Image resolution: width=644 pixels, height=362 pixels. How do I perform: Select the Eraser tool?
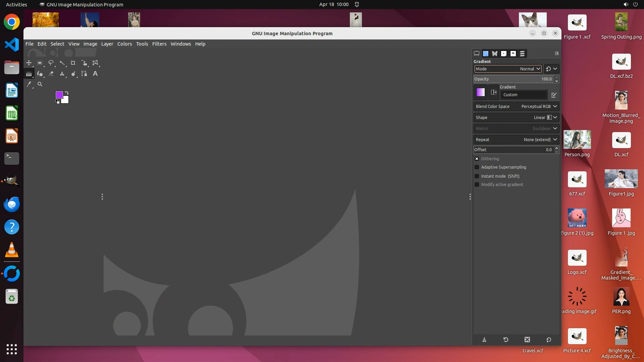pos(51,74)
